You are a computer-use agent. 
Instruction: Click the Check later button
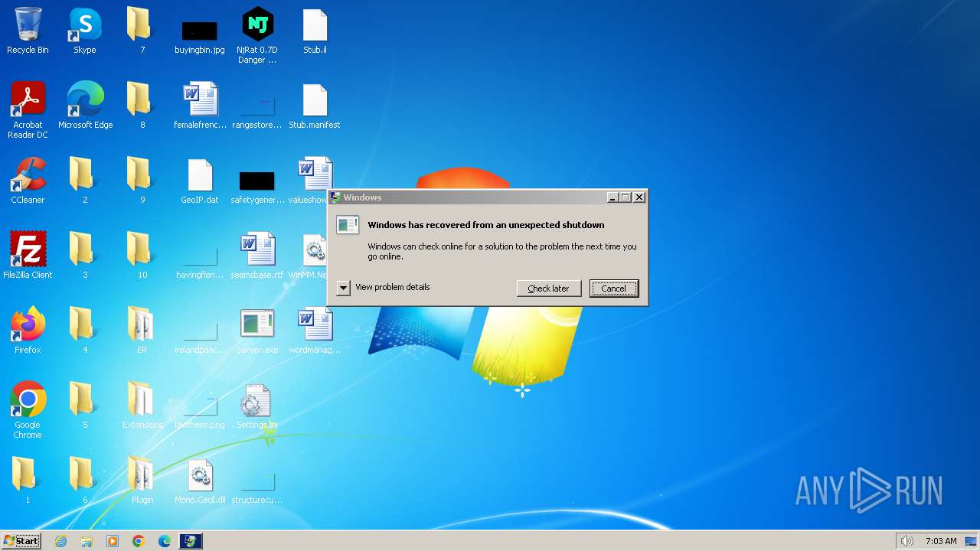(x=549, y=289)
